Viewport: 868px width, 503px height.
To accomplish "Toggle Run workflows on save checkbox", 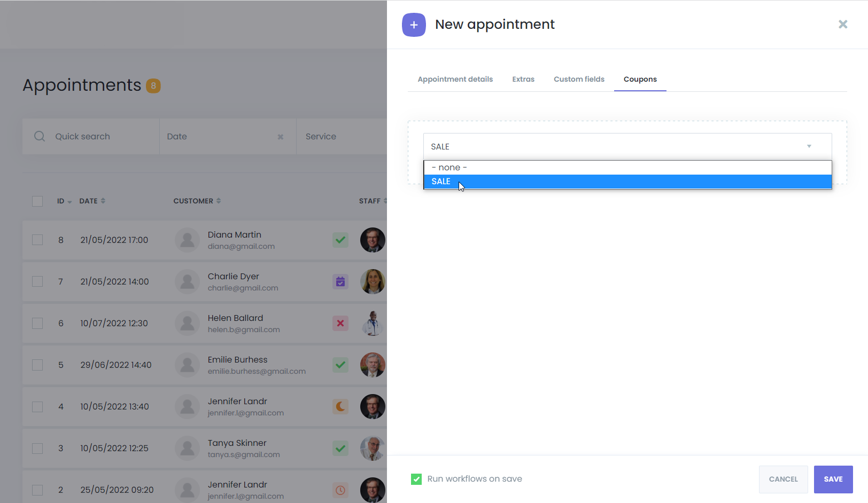I will pyautogui.click(x=416, y=479).
